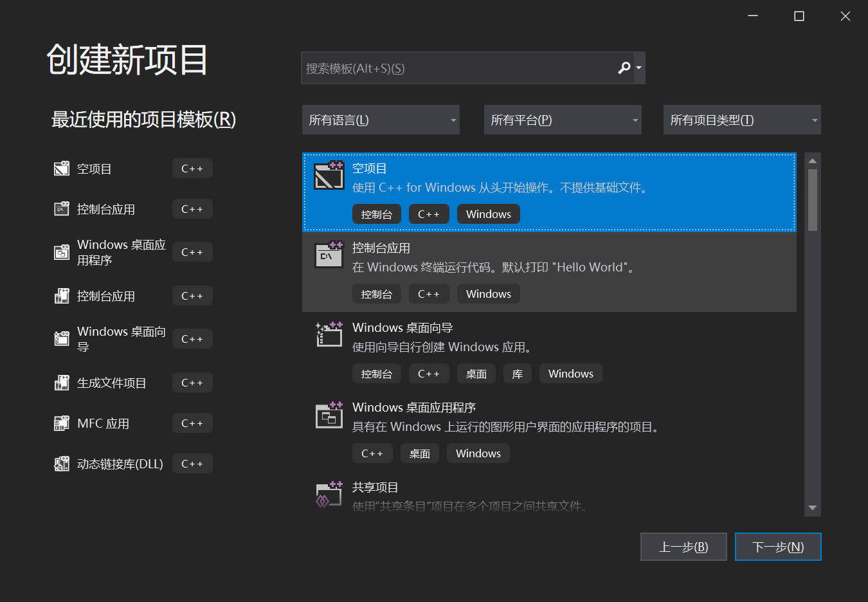Click the Windows 桌面向导 icon in recent templates
868x602 pixels.
coord(62,338)
